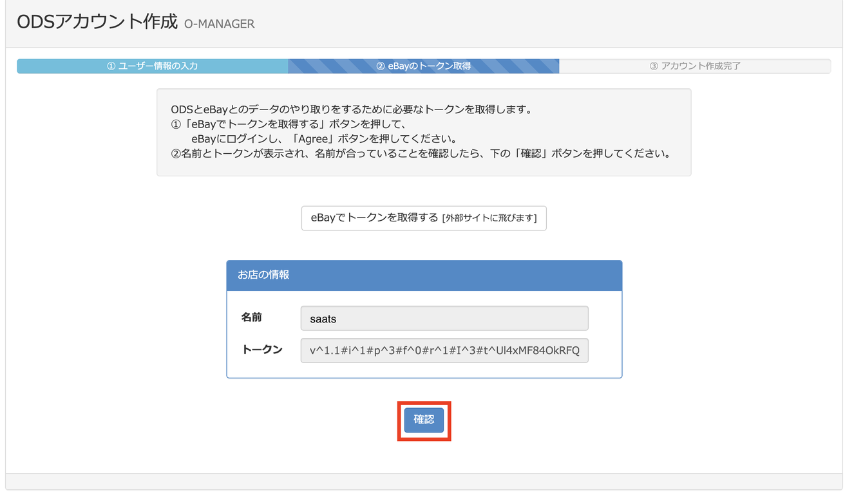Screen dimensions: 854x504
Task: Click the circled ① numeral in the first step
Action: [111, 66]
